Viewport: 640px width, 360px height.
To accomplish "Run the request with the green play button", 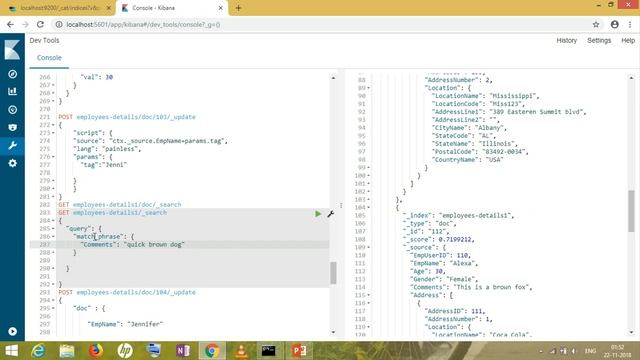I will click(x=318, y=213).
